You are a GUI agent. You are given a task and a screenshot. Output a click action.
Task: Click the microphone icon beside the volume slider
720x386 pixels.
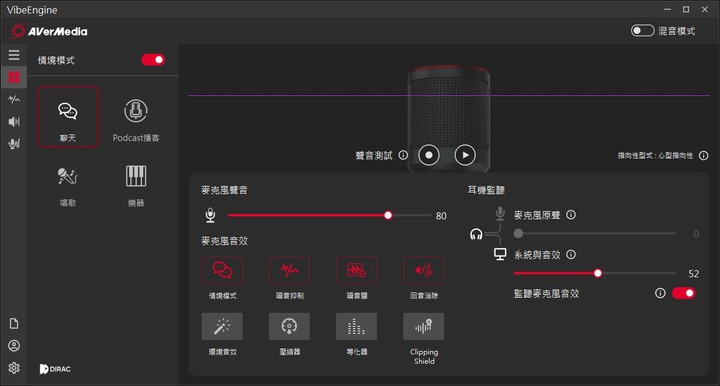(x=210, y=215)
